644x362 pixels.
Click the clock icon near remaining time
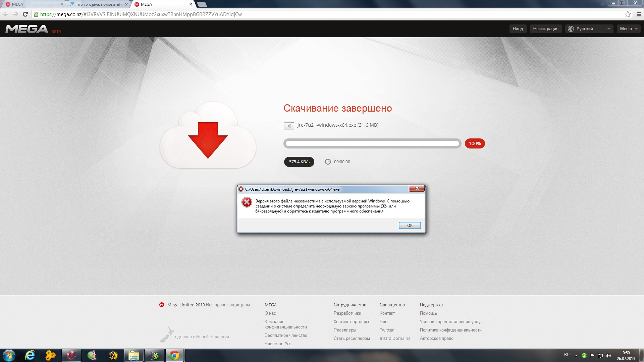pos(328,162)
